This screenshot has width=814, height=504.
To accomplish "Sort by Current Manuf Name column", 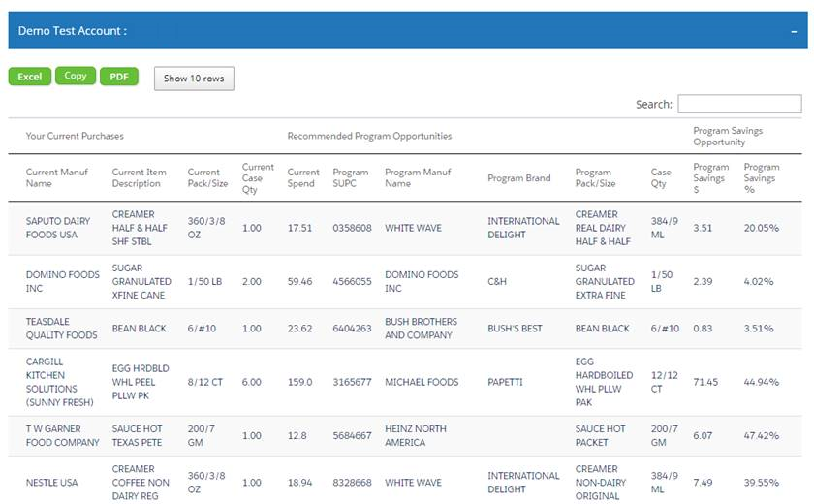I will coord(56,177).
